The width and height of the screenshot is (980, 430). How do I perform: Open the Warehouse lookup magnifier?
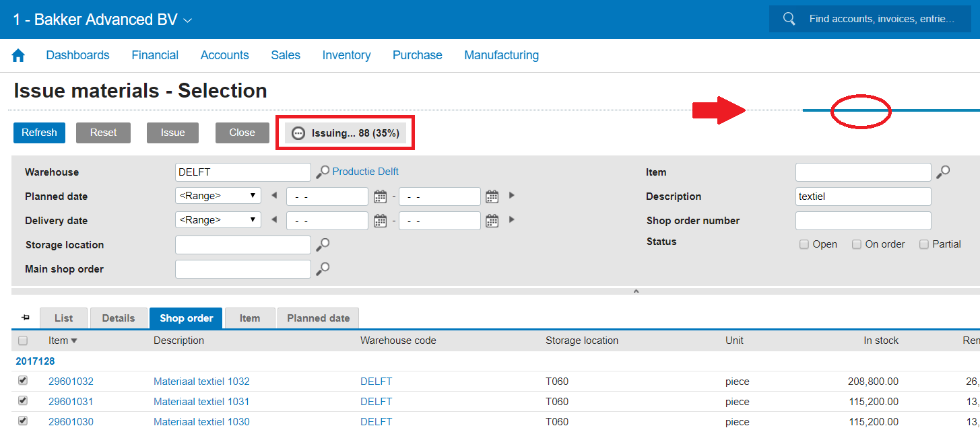pyautogui.click(x=323, y=172)
